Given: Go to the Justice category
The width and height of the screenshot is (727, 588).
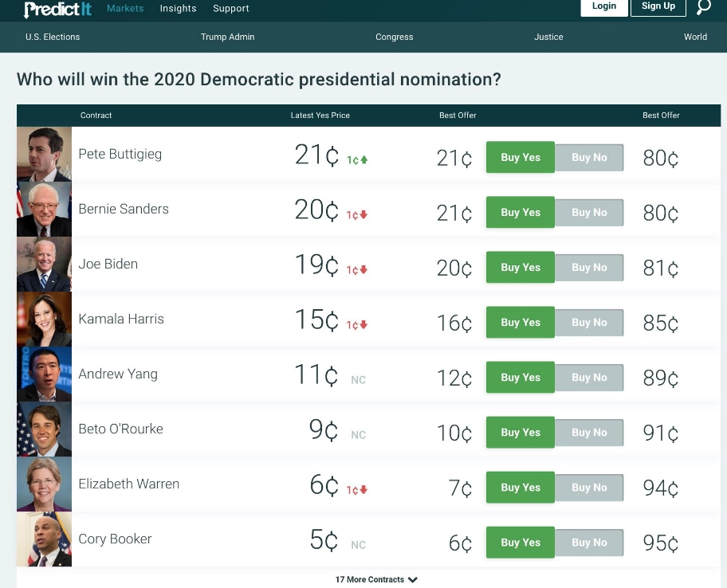Looking at the screenshot, I should pos(548,37).
